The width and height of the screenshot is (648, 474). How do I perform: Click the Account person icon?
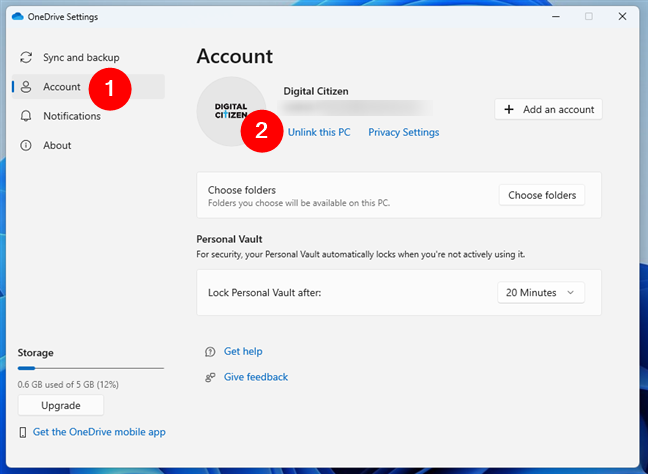click(26, 87)
